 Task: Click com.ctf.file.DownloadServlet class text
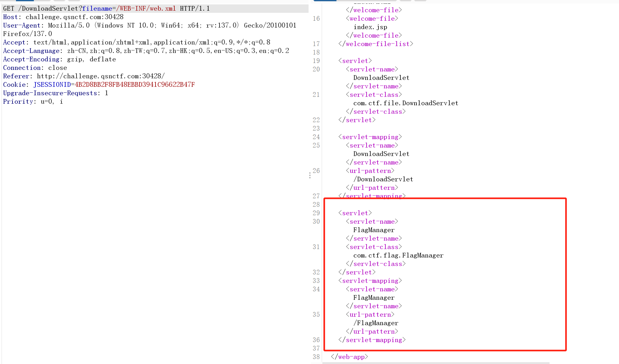405,103
